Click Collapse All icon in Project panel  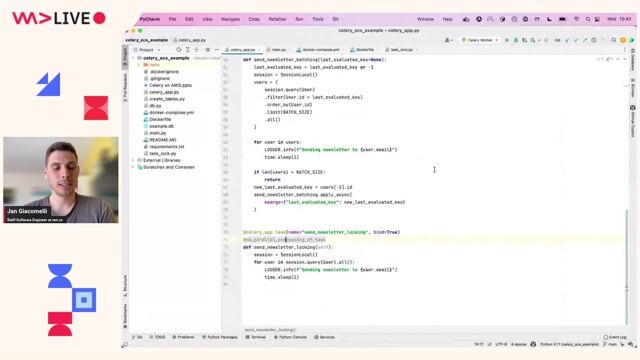(197, 50)
